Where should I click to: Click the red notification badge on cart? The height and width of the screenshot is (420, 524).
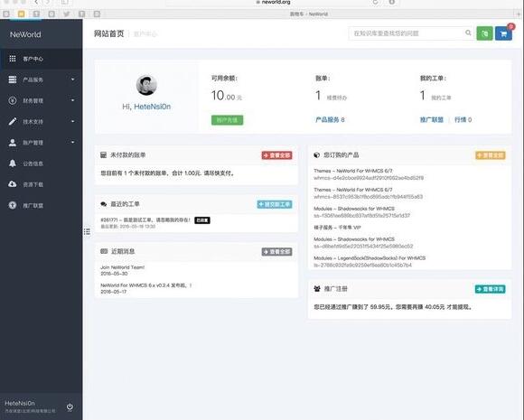(x=510, y=26)
